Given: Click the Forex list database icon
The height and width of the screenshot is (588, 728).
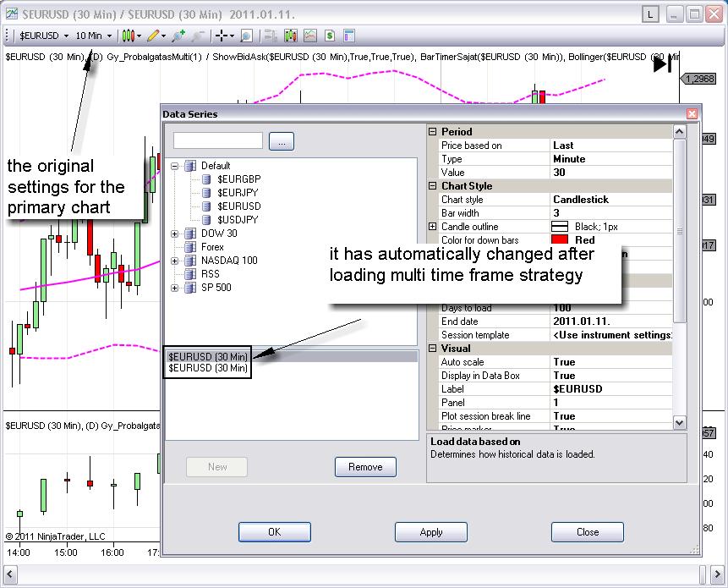Looking at the screenshot, I should pyautogui.click(x=190, y=247).
